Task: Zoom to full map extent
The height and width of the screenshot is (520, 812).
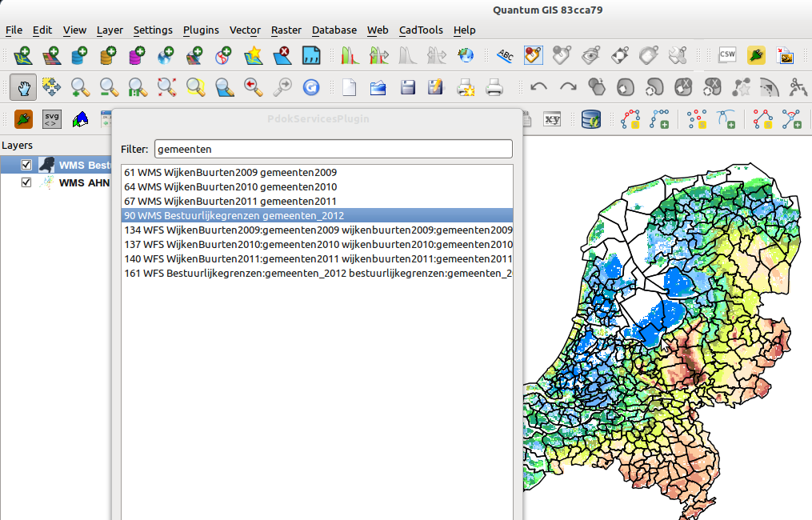Action: pyautogui.click(x=166, y=87)
